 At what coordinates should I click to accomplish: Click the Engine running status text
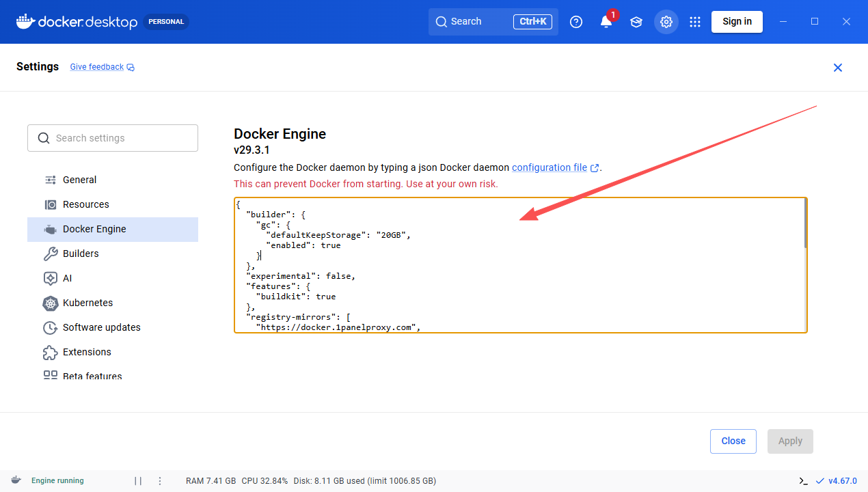[57, 480]
